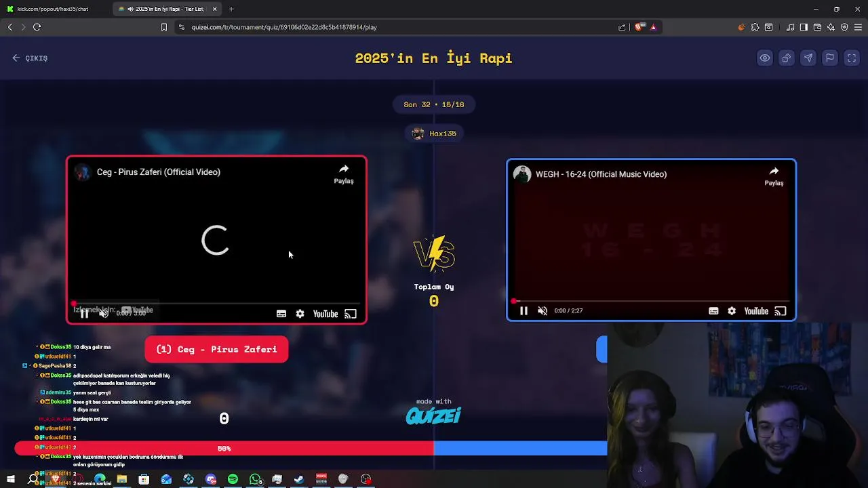Open Spotify from the taskbar
The width and height of the screenshot is (868, 488).
pyautogui.click(x=233, y=479)
